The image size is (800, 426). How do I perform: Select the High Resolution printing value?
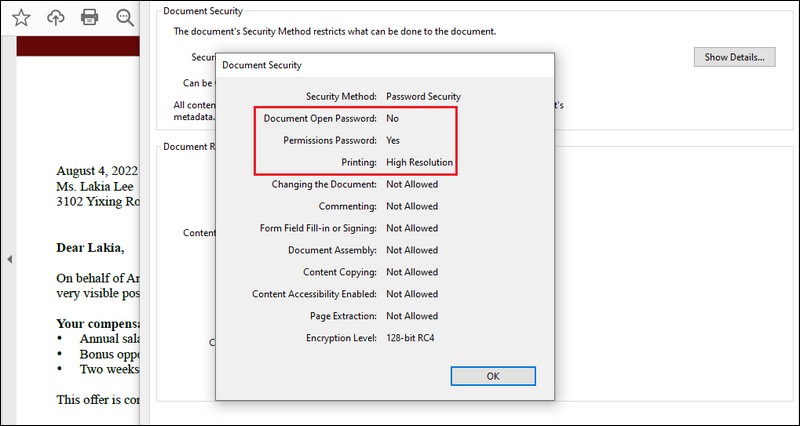419,162
